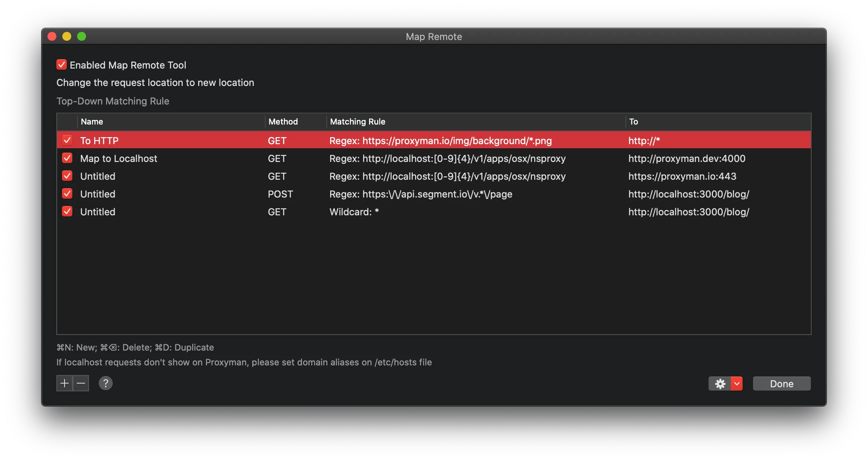Sort by the Name column header
The width and height of the screenshot is (868, 461).
[171, 122]
